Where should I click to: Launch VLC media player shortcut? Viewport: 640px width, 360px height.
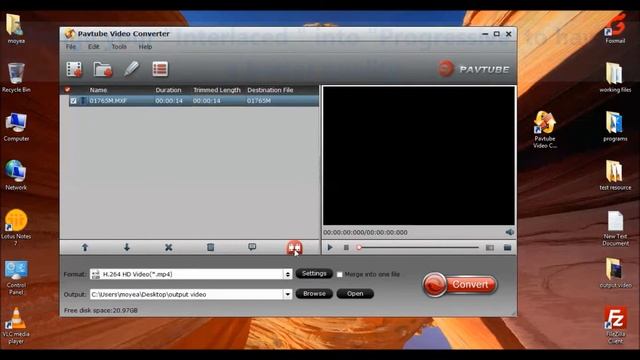16,326
